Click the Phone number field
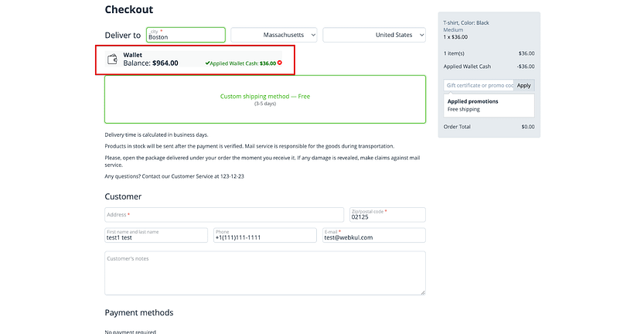644x334 pixels. [265, 236]
